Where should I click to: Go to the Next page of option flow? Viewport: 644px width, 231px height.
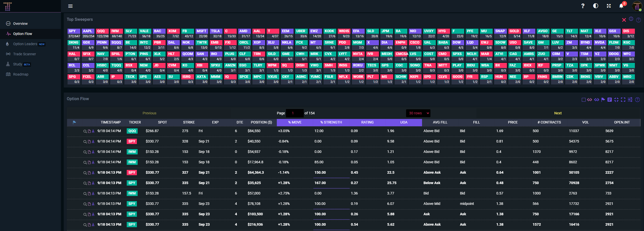[x=558, y=113]
